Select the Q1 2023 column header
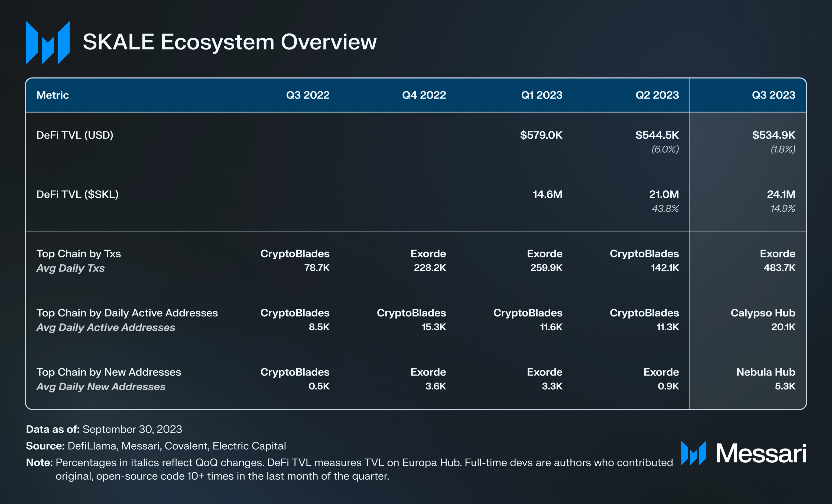The height and width of the screenshot is (504, 832). [542, 95]
